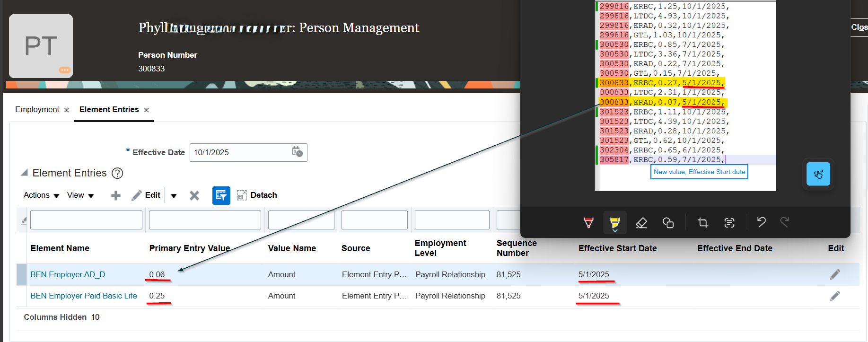
Task: Click the text actions icon in snip toolbar
Action: point(729,222)
